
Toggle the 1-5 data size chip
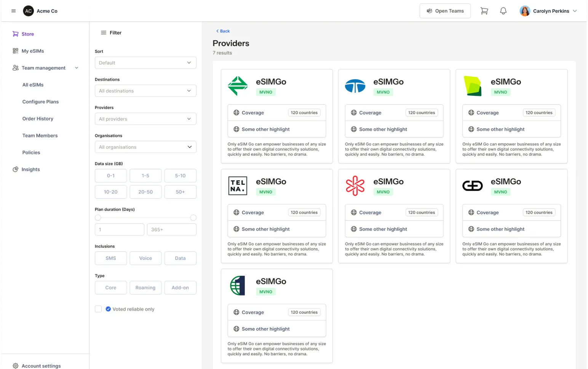point(145,176)
